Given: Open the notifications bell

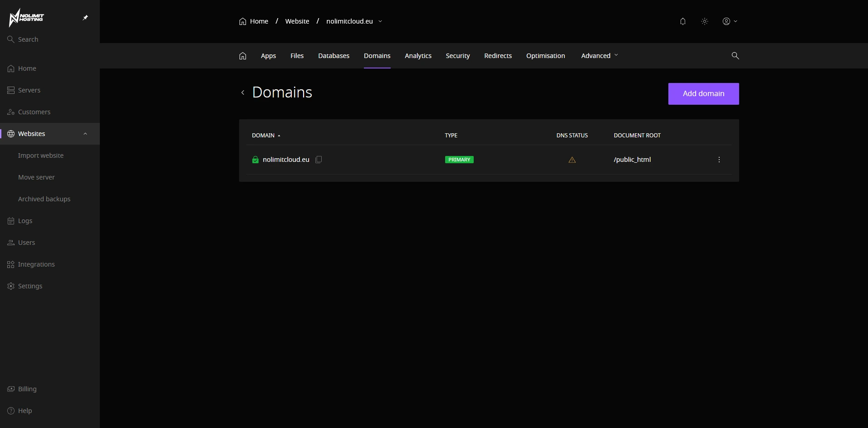Looking at the screenshot, I should [x=683, y=21].
